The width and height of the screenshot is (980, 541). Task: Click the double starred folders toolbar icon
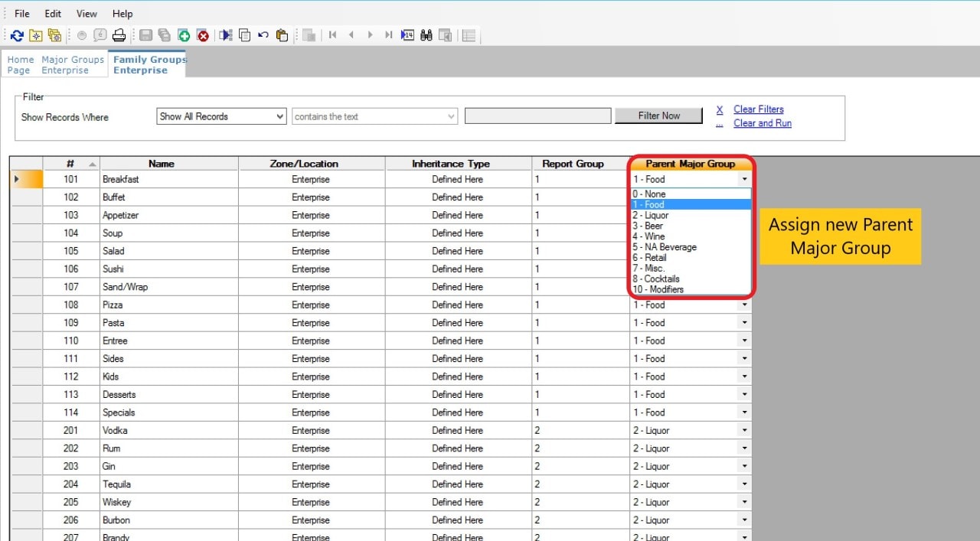pos(54,35)
